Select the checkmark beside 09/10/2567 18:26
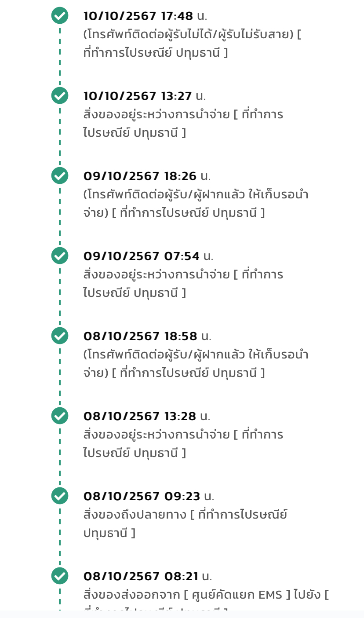This screenshot has width=364, height=618. pyautogui.click(x=60, y=176)
